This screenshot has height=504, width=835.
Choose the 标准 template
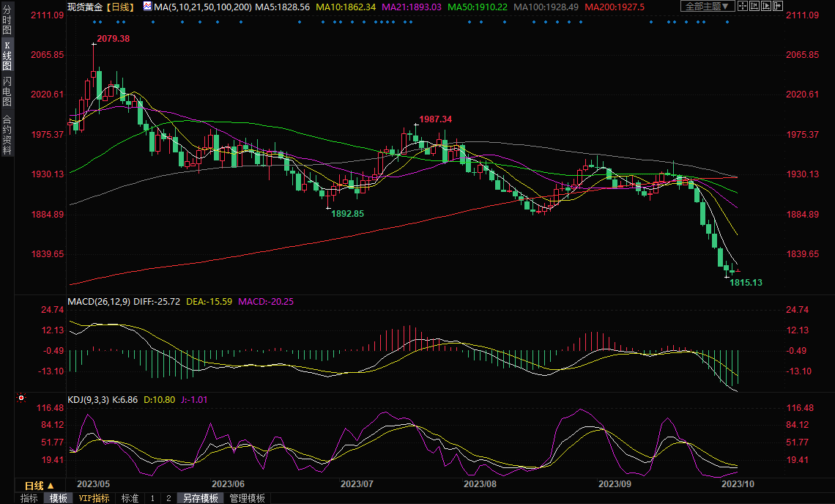[x=130, y=498]
